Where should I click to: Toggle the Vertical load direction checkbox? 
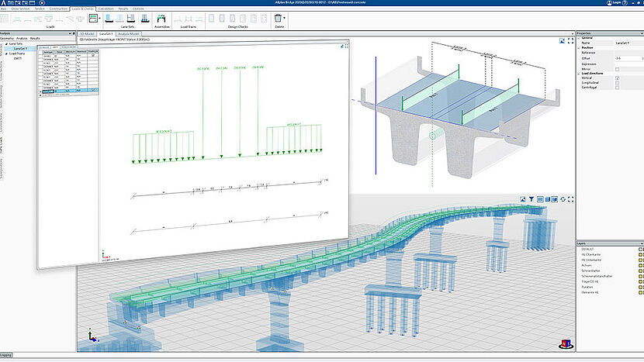tap(617, 78)
